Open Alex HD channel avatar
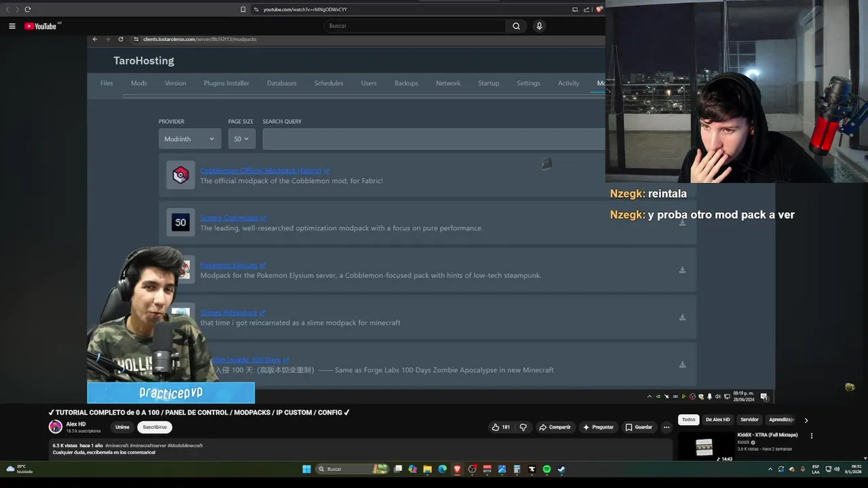Viewport: 868px width, 488px height. click(x=56, y=427)
